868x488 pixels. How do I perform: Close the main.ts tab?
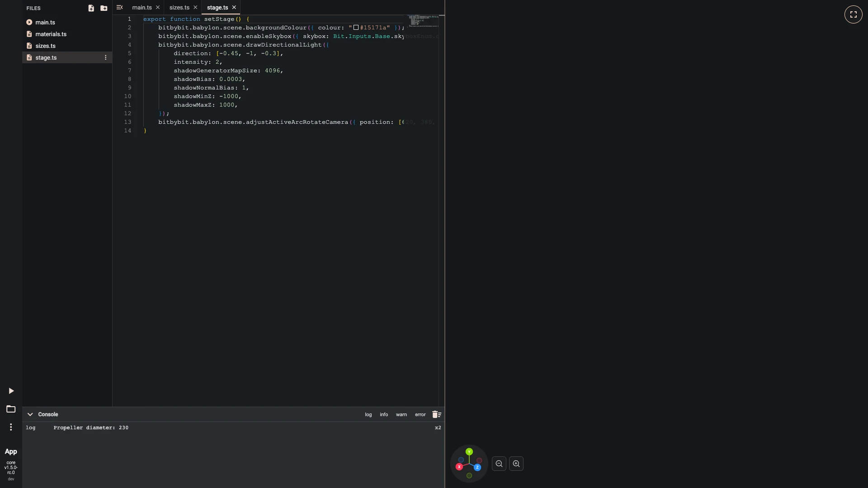[157, 7]
